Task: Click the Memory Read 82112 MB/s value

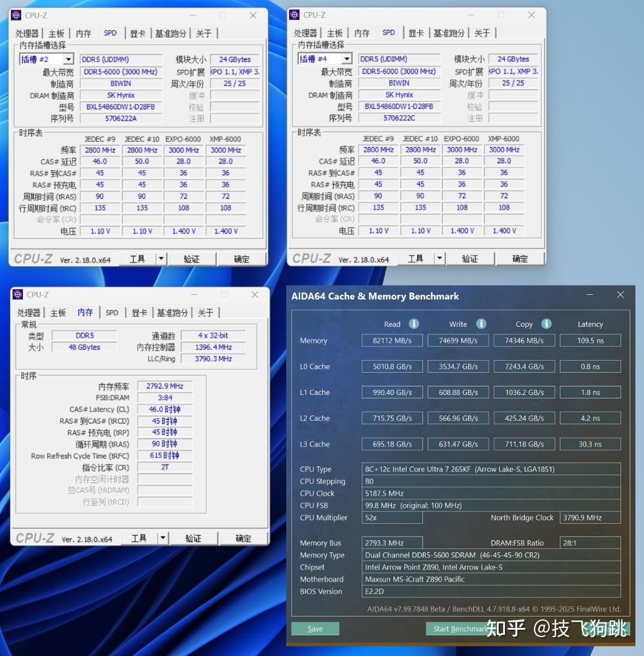Action: click(392, 341)
